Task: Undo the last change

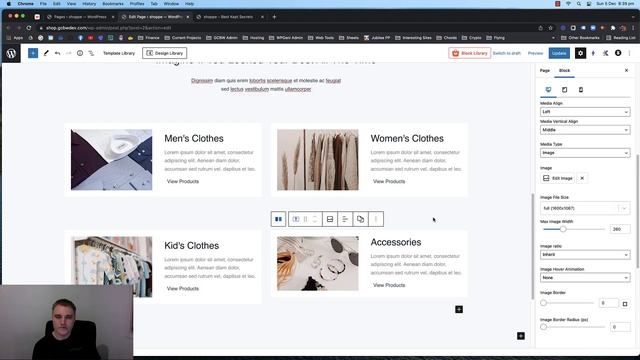Action: pos(58,53)
